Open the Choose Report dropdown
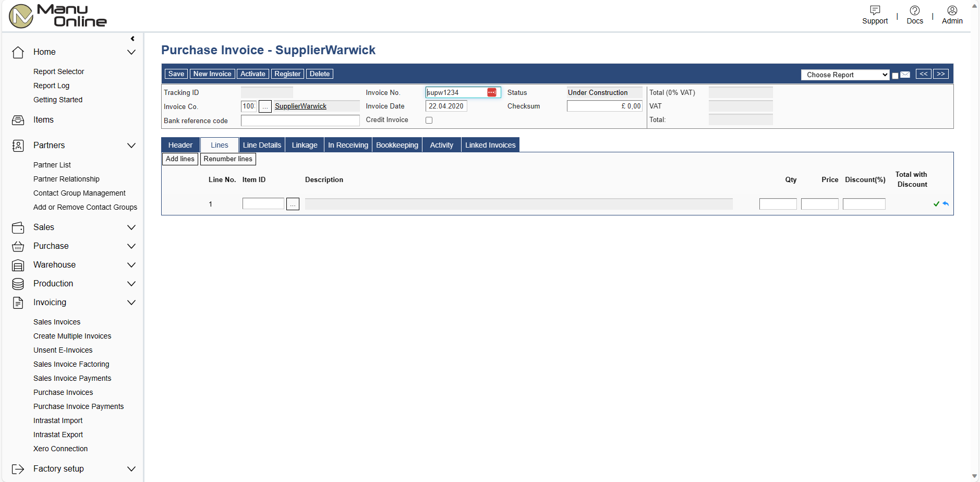The width and height of the screenshot is (980, 482). point(845,75)
